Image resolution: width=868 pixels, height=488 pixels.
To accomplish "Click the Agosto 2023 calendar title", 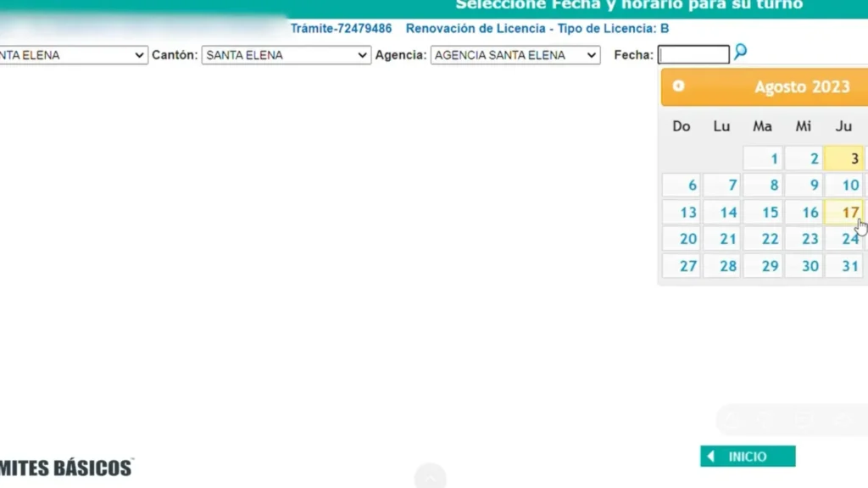I will click(x=802, y=87).
